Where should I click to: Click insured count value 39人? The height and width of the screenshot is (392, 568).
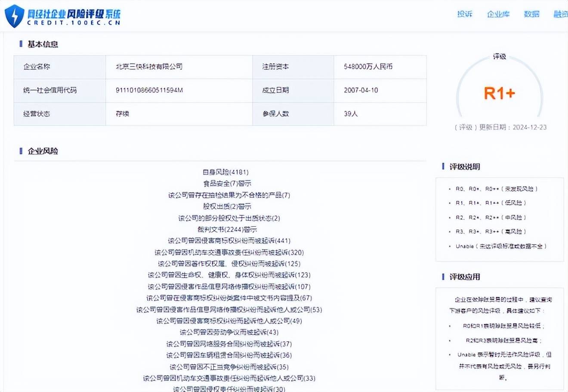pyautogui.click(x=351, y=114)
